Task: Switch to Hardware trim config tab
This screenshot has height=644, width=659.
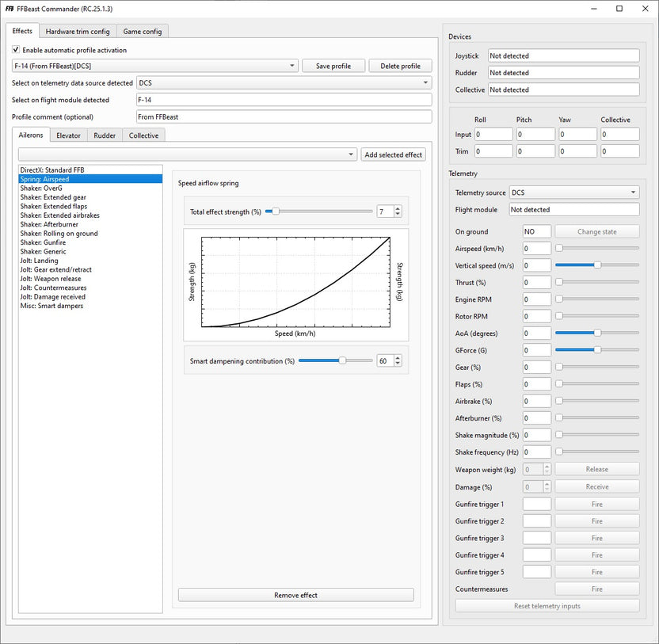Action: point(78,32)
